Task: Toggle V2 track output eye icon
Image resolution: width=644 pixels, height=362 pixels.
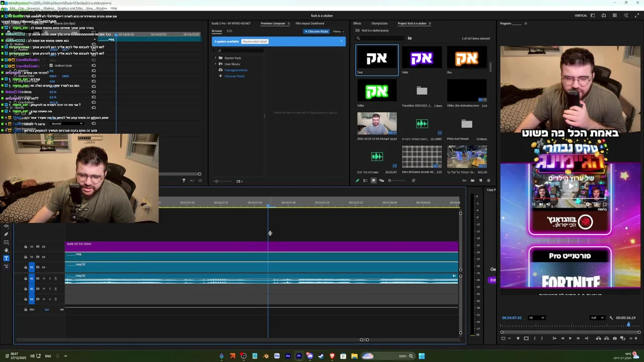Action: 44,257
